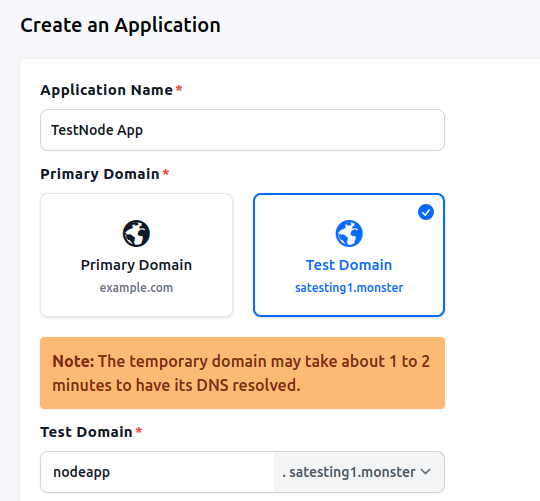Click the Create an Application heading
Image resolution: width=540 pixels, height=501 pixels.
121,25
